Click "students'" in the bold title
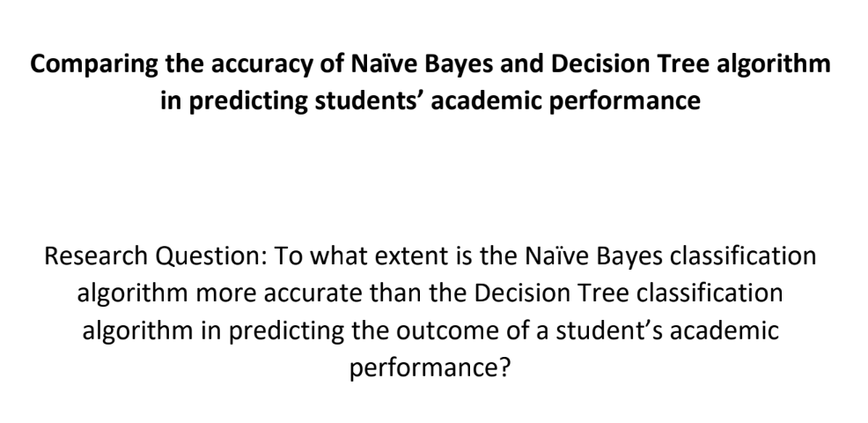The width and height of the screenshot is (868, 423). tap(369, 100)
